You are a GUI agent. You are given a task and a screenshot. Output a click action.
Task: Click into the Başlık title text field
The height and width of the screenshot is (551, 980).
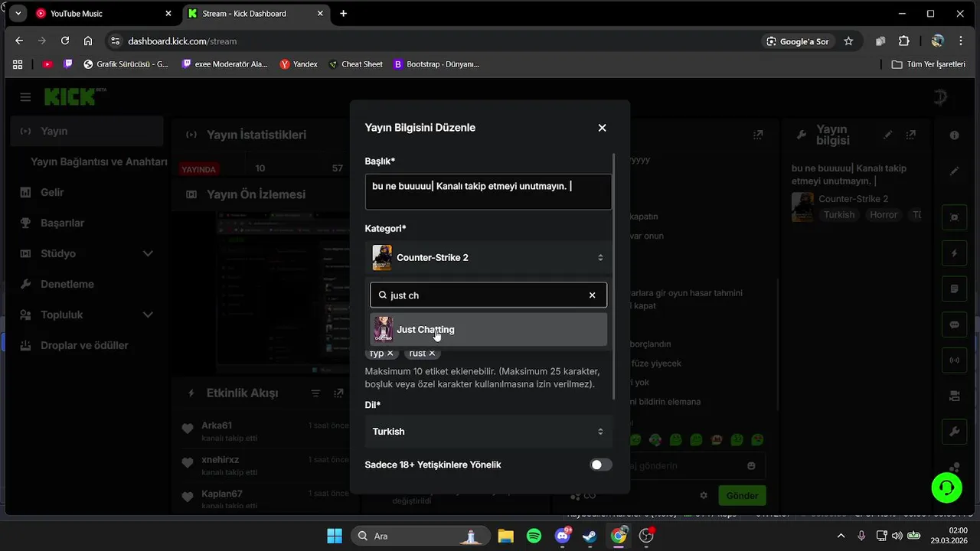tap(488, 191)
